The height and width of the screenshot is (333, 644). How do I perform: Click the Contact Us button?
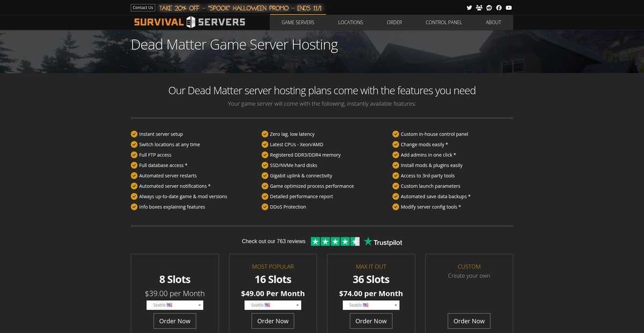pyautogui.click(x=143, y=8)
